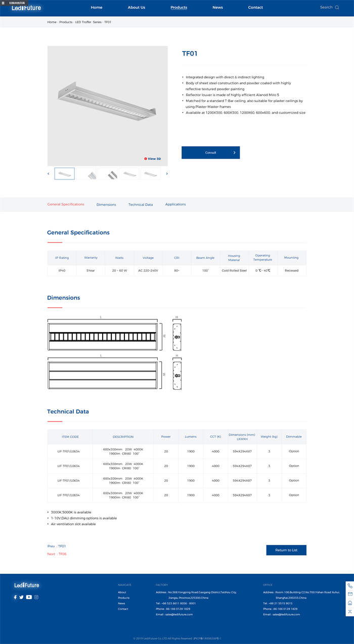Click the search magnifier icon in header
The width and height of the screenshot is (354, 644).
tap(337, 8)
